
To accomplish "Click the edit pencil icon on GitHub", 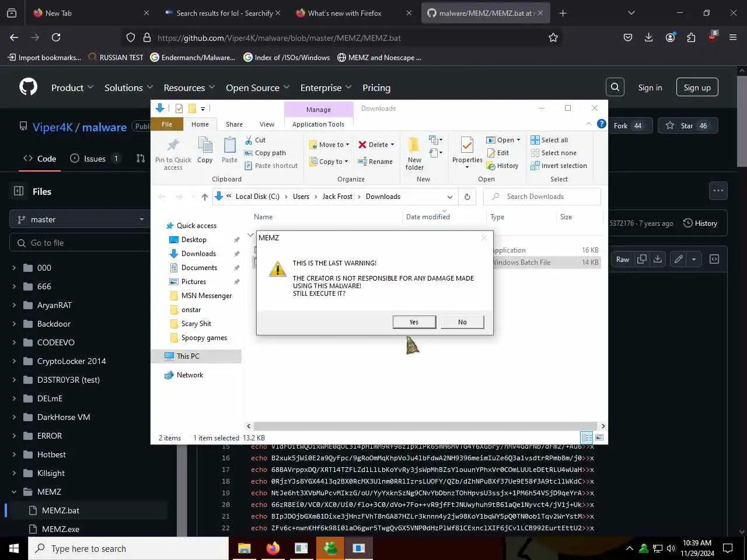I will click(678, 260).
